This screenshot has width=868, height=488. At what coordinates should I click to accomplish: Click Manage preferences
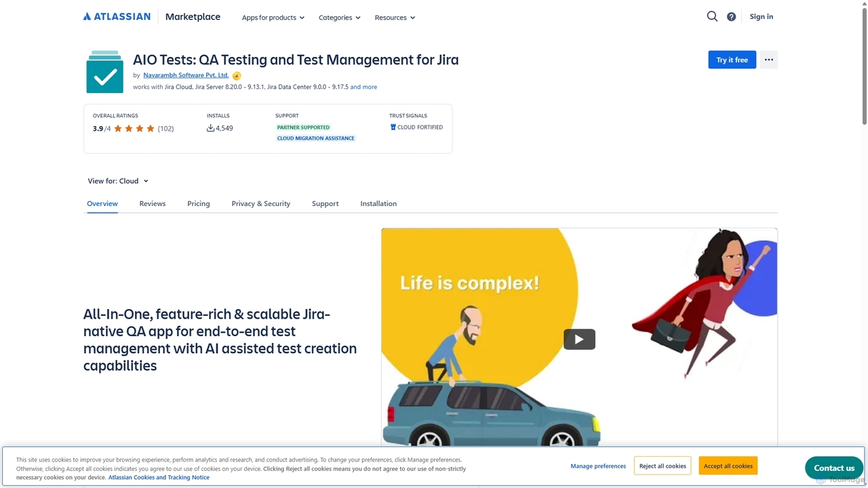click(x=598, y=466)
